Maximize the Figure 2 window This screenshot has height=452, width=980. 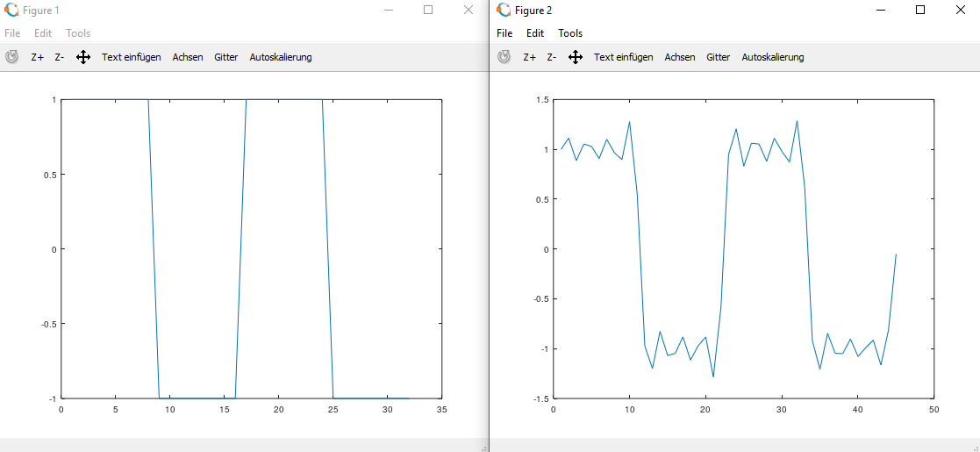pos(920,10)
